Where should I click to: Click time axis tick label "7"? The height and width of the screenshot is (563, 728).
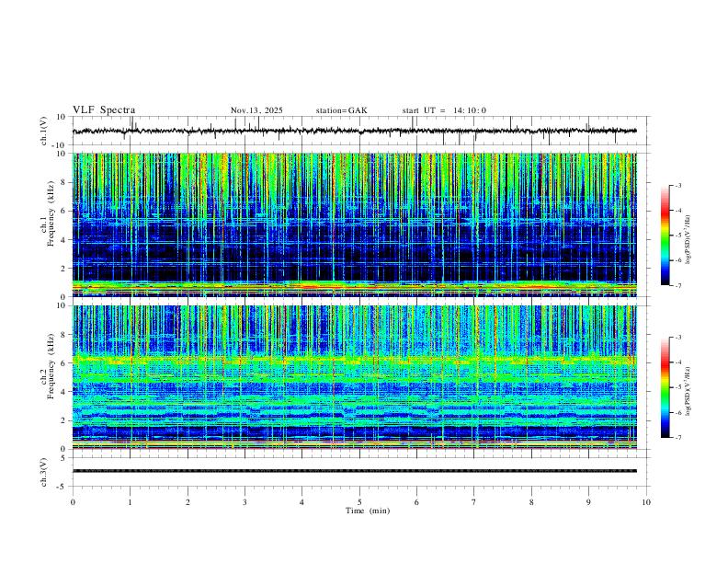[474, 502]
